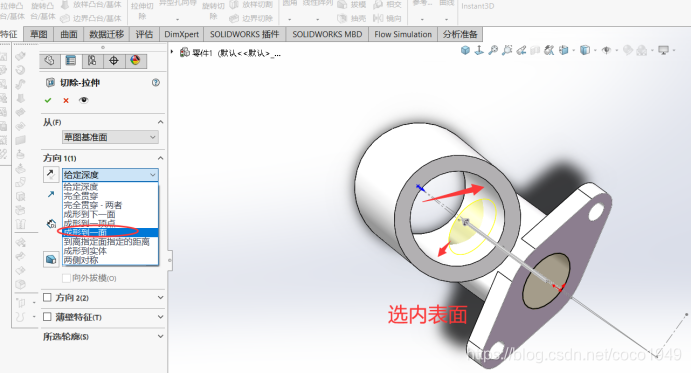Choose 完全贯穿 - 两者 from the list
Screen dimensions: 691x373
pos(110,205)
